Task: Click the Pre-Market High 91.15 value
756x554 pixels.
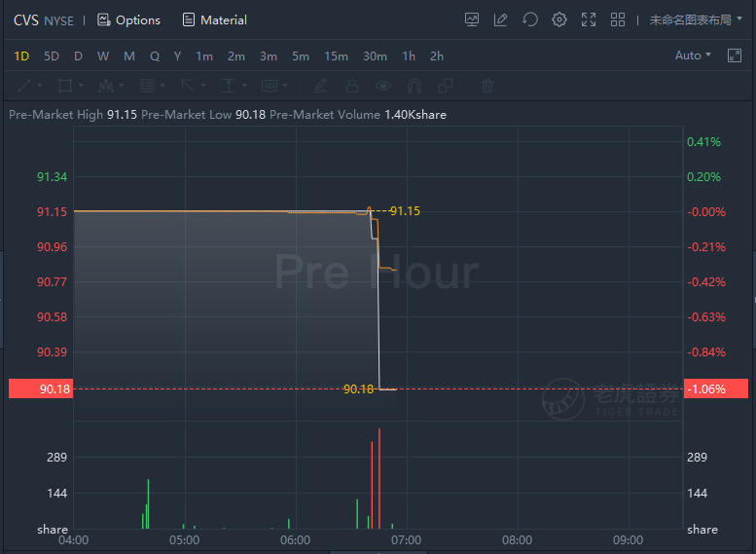Action: pyautogui.click(x=122, y=115)
